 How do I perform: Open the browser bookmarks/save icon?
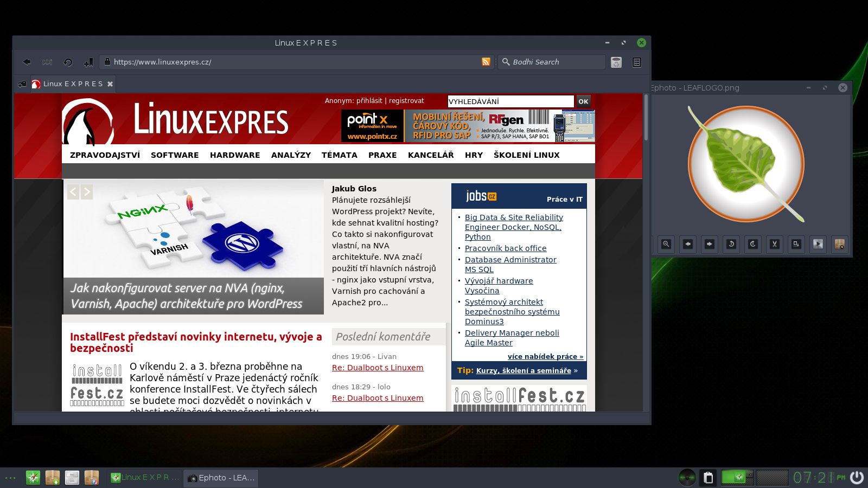(x=616, y=62)
